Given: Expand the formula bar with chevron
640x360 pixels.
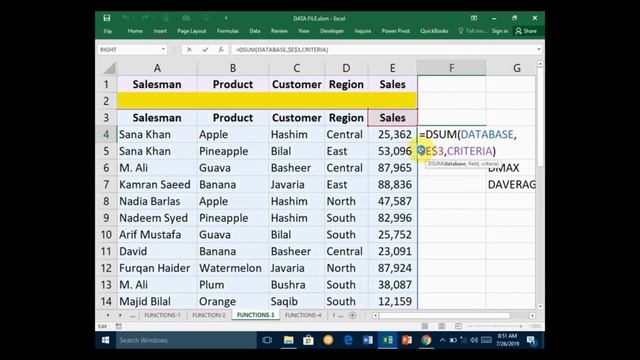Looking at the screenshot, I should (x=538, y=49).
